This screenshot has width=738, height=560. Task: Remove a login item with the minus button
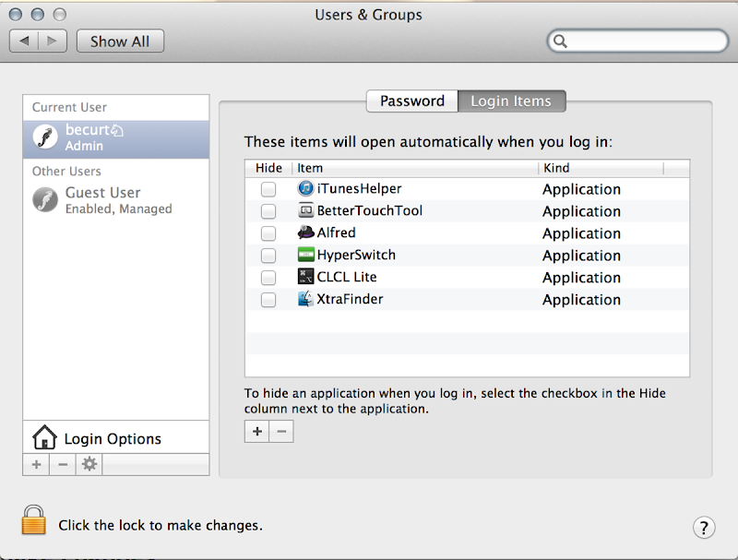click(x=281, y=432)
